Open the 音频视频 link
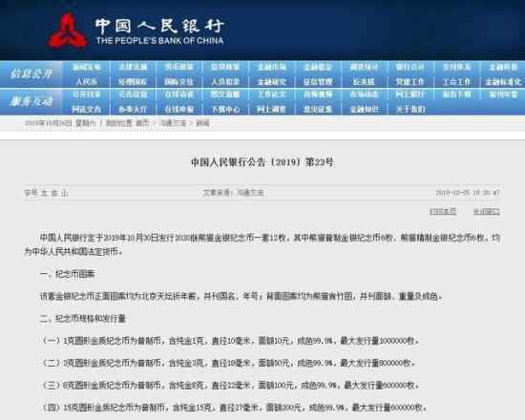The image size is (525, 420). 318,94
